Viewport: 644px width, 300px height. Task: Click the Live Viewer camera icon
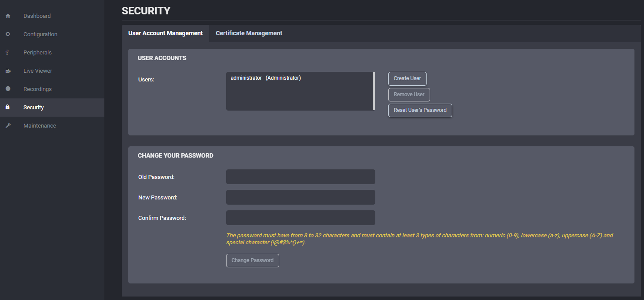pyautogui.click(x=8, y=71)
